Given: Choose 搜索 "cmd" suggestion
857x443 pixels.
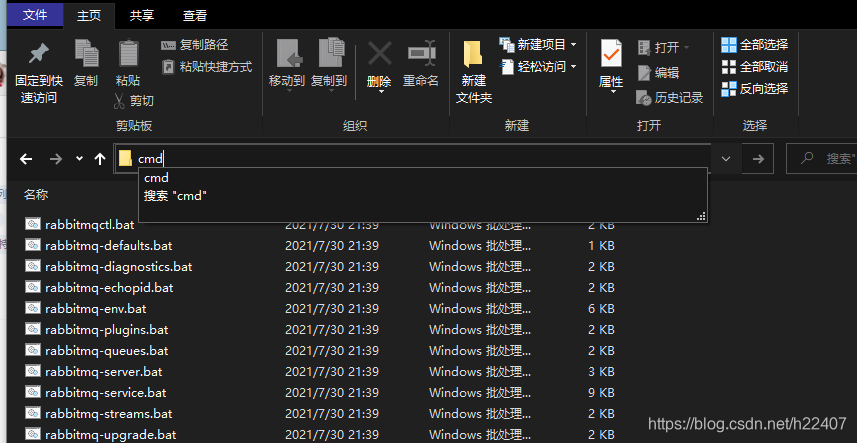Looking at the screenshot, I should point(176,196).
